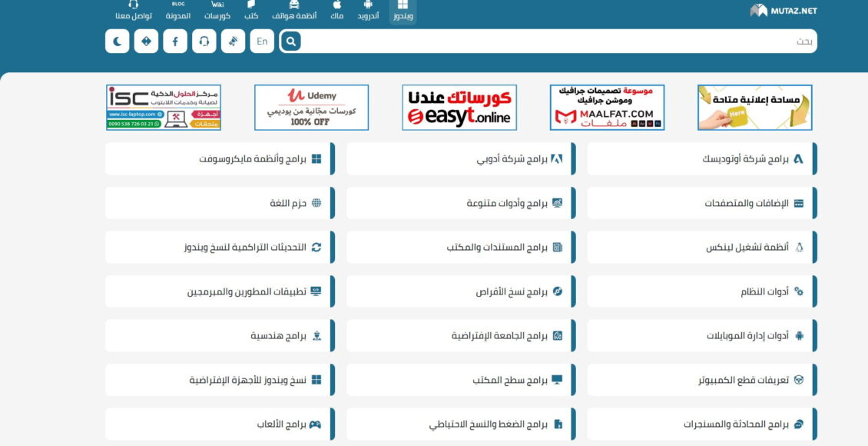Click the headset support icon
Screen dimensions: 868x446
coord(204,42)
